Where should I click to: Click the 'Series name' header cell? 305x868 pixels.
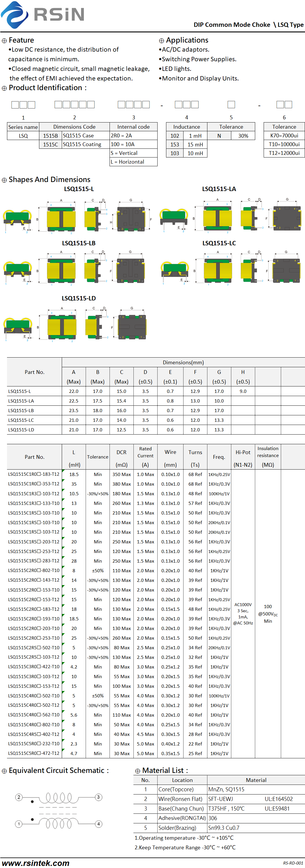23,127
